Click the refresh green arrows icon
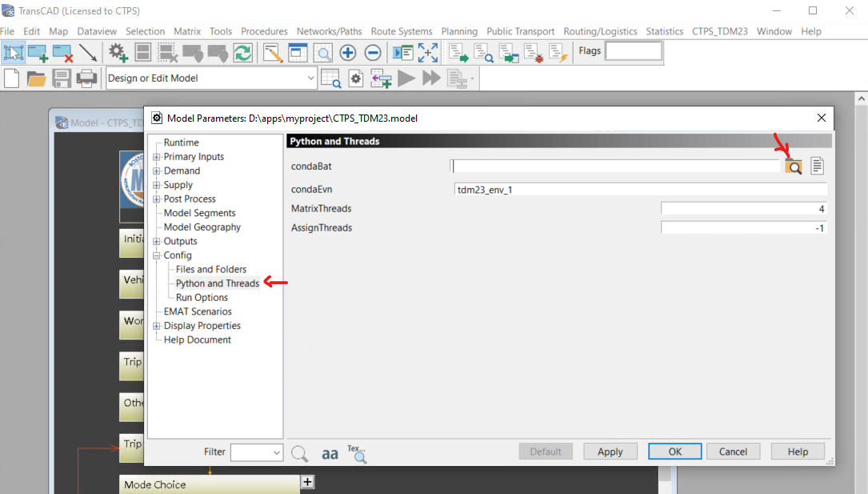 click(x=242, y=53)
